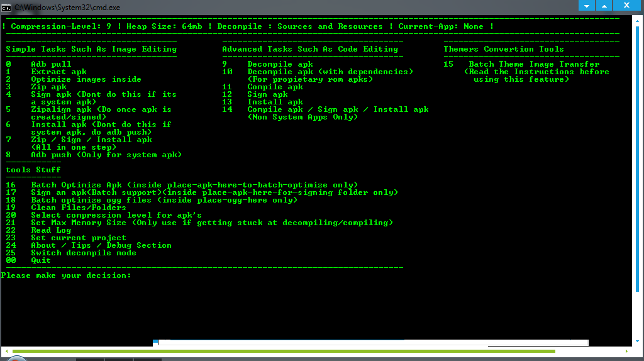Viewport: 644px width, 361px height.
Task: Click the 'Extract apk' option text
Action: pos(58,72)
